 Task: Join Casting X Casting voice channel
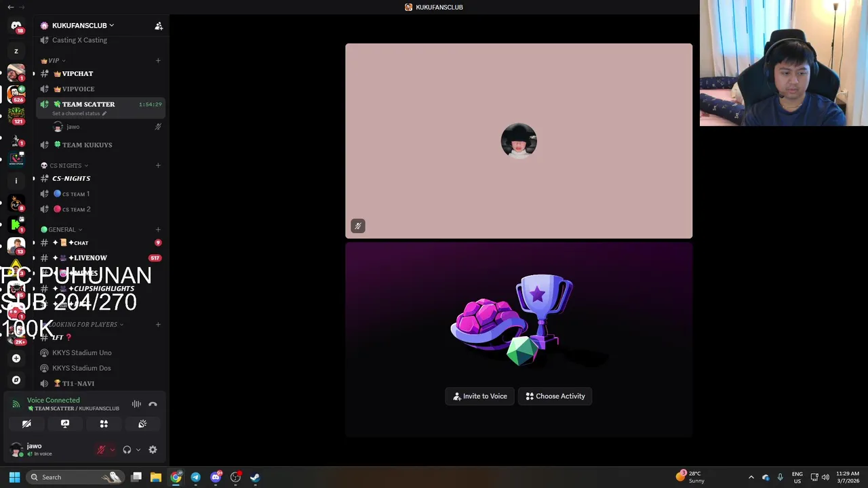[x=100, y=40]
